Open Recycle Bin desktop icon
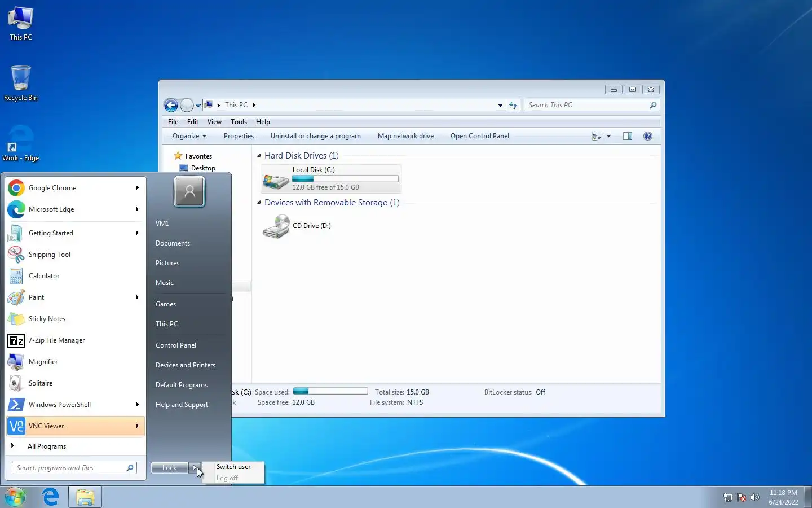The width and height of the screenshot is (812, 508). click(x=21, y=84)
